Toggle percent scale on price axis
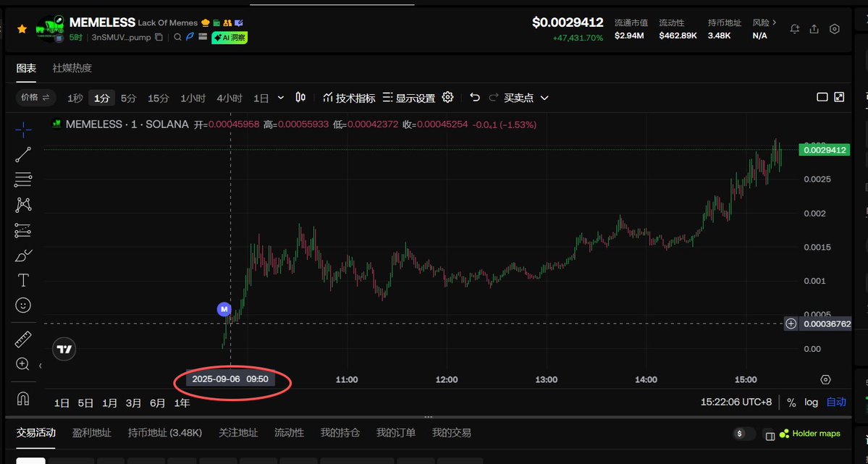868x464 pixels. point(791,402)
